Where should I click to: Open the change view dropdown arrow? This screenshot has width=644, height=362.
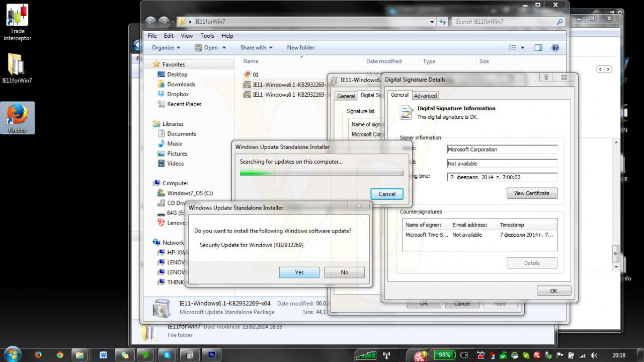click(522, 48)
